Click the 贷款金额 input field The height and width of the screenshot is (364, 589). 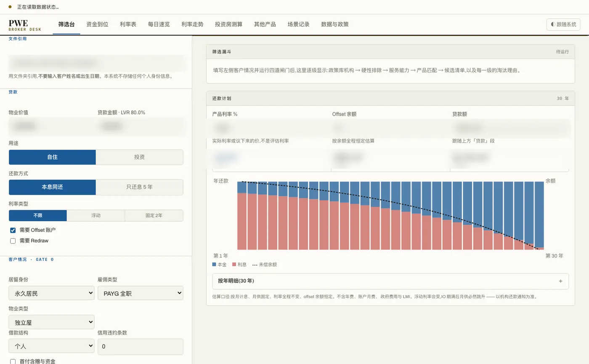coord(140,126)
